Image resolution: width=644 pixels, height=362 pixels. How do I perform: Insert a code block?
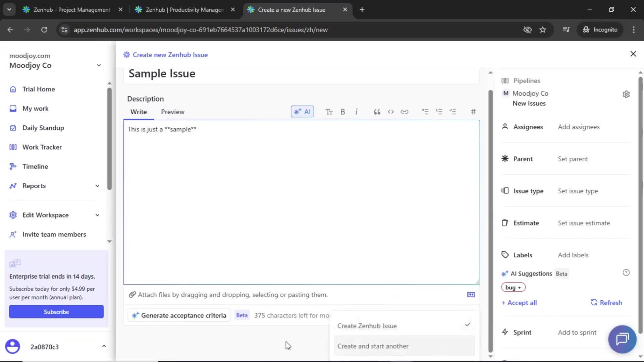pos(391,112)
